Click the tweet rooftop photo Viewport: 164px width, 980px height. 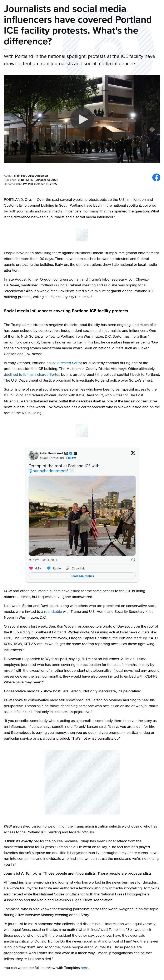pyautogui.click(x=82, y=516)
